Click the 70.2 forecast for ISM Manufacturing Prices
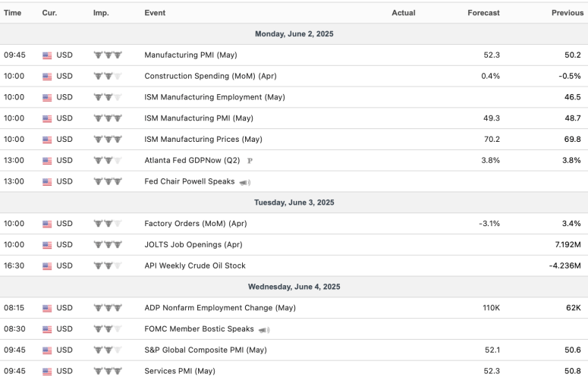The height and width of the screenshot is (377, 588). (492, 140)
